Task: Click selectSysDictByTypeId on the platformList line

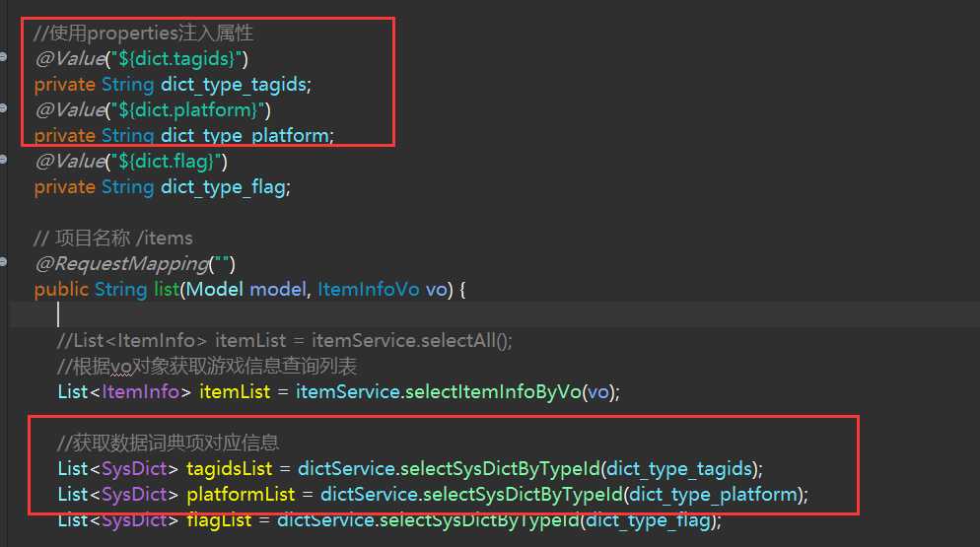Action: click(524, 495)
